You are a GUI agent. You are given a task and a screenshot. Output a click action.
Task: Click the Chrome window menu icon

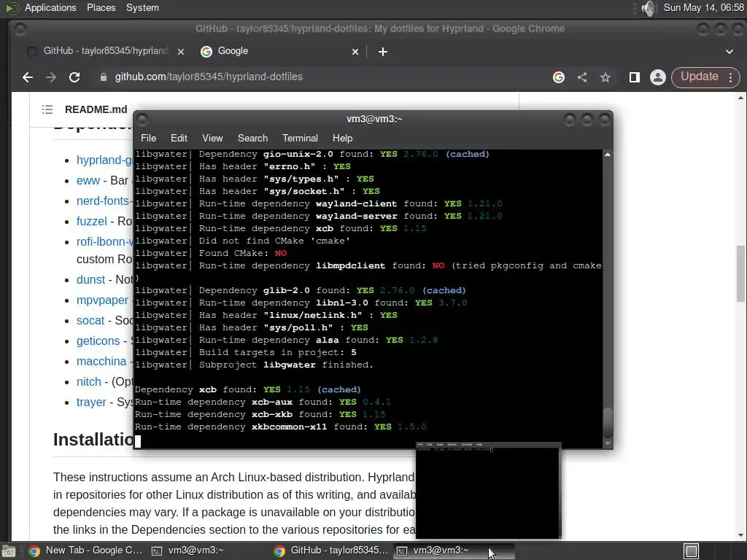pos(20,29)
